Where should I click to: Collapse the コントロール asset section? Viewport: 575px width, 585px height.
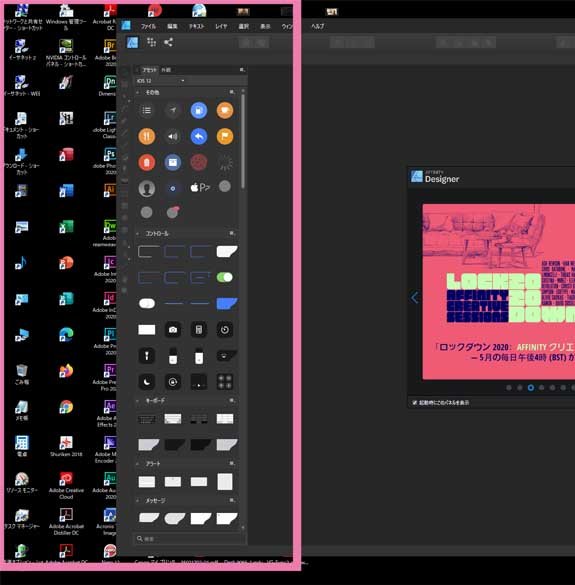pos(138,234)
